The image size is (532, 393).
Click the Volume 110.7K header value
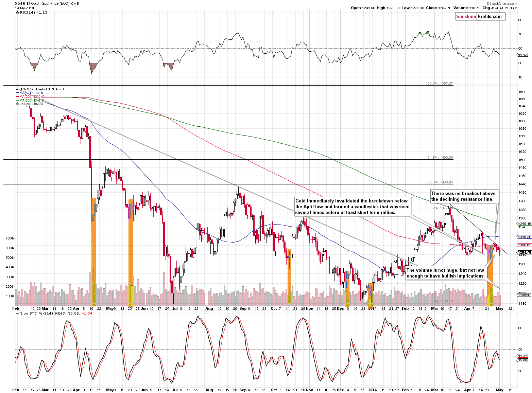pos(467,8)
